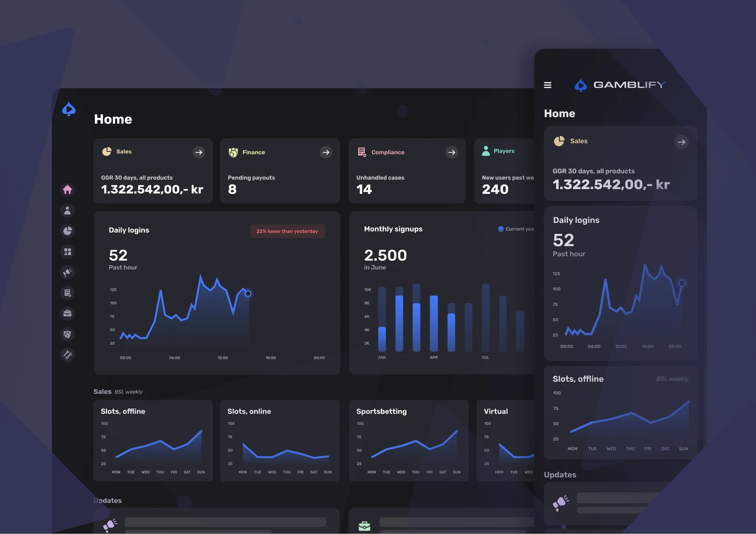This screenshot has width=756, height=534.
Task: Click mobile 'BSI, weekly' label
Action: click(x=672, y=379)
